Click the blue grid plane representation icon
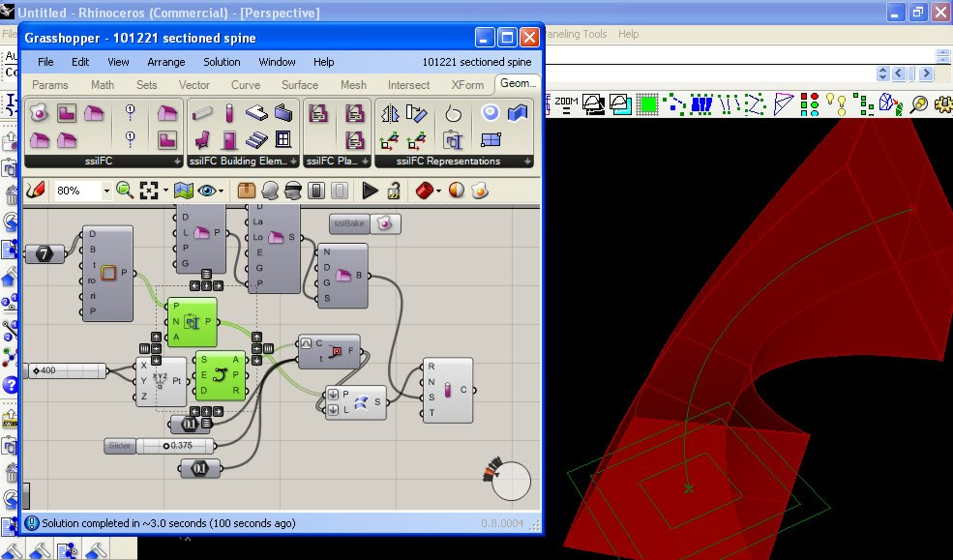 point(491,139)
